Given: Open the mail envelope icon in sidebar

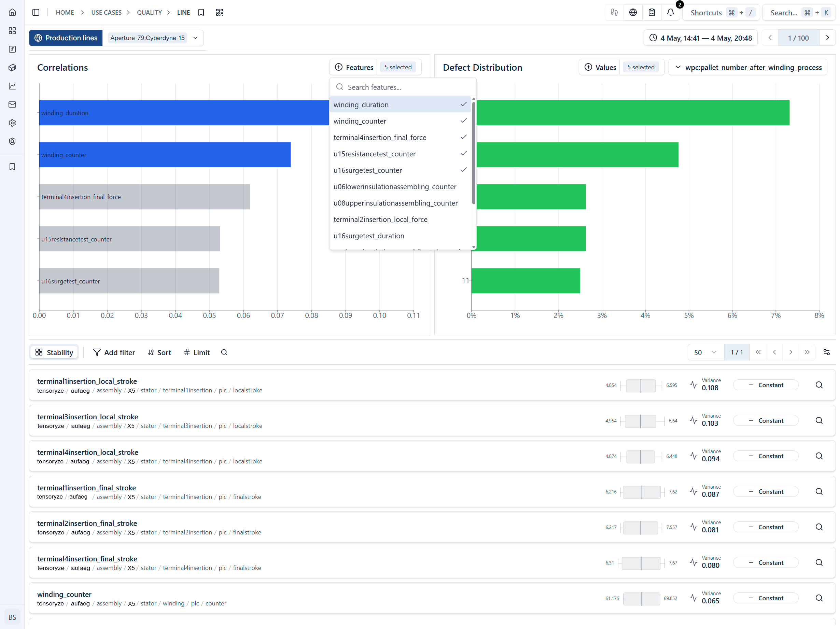Looking at the screenshot, I should [12, 104].
